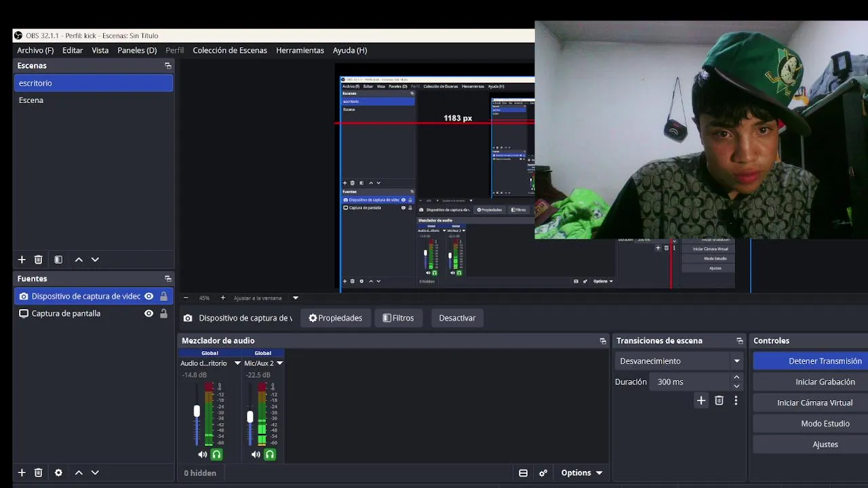Remove the current scene transition

pos(719,401)
